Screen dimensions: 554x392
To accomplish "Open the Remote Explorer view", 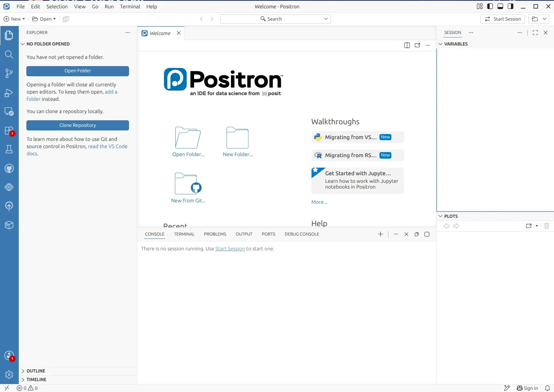I will pyautogui.click(x=9, y=112).
